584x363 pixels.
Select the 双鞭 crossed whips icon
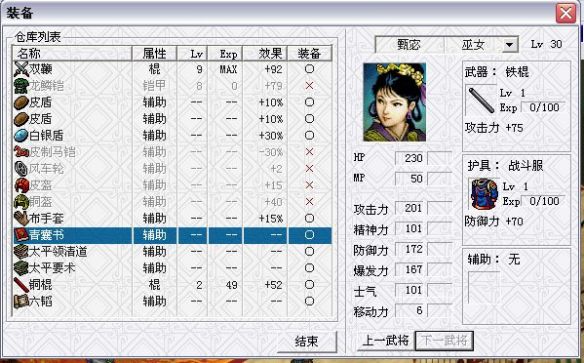pyautogui.click(x=21, y=69)
